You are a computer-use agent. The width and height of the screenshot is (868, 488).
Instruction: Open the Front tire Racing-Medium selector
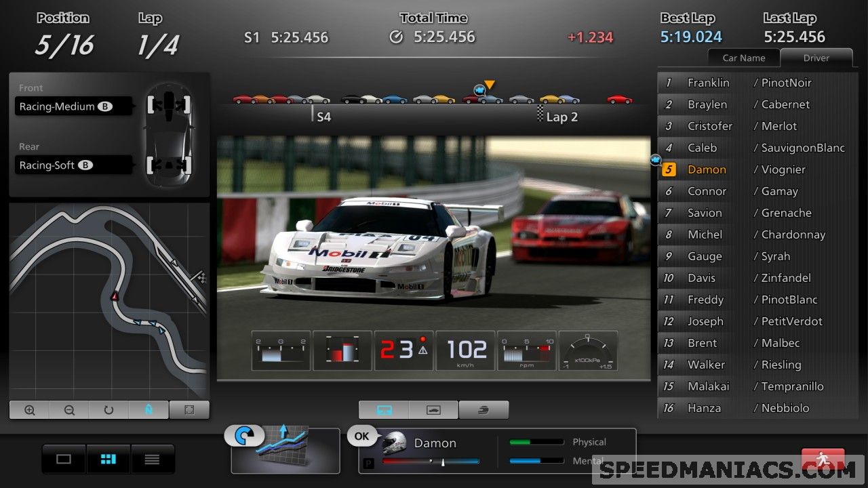click(73, 106)
